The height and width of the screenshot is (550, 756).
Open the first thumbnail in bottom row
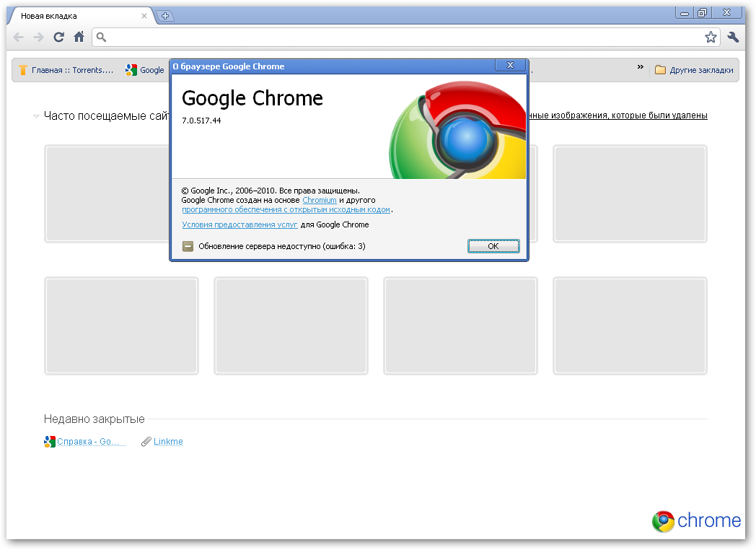click(121, 326)
